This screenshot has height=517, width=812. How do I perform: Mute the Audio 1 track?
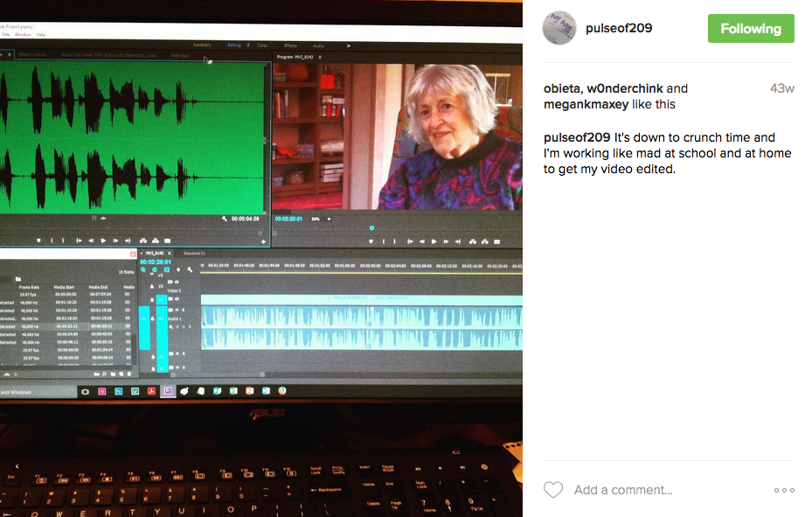[178, 310]
